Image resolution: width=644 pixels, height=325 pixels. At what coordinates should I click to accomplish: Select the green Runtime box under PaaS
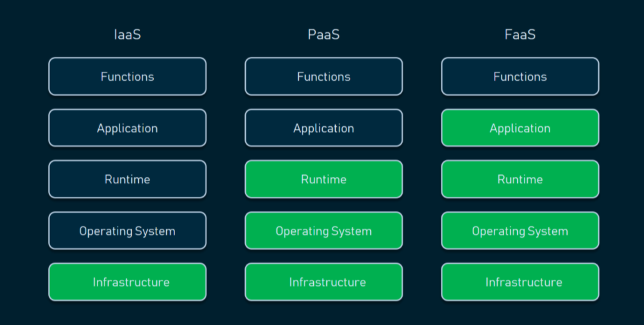coord(324,179)
